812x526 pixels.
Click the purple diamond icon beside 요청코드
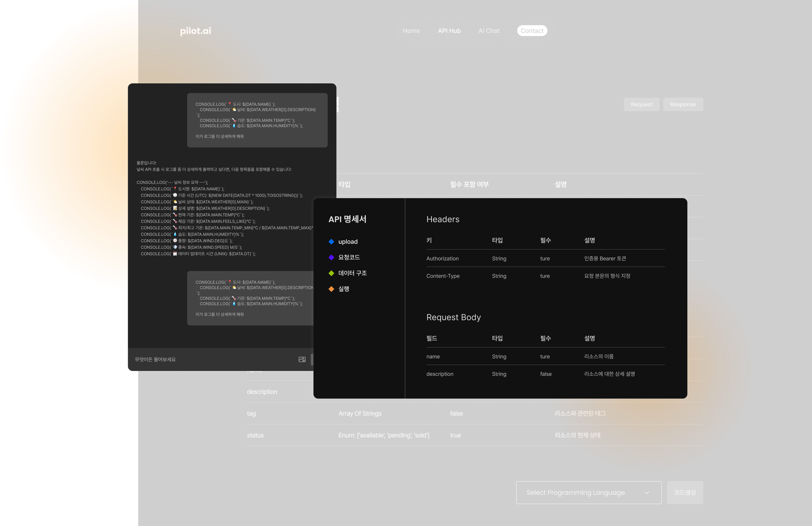[x=331, y=257]
